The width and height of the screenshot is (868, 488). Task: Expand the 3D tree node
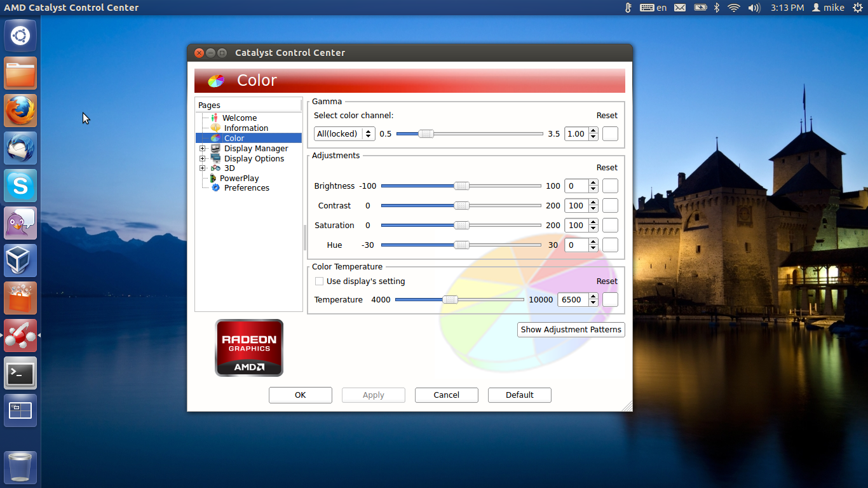pos(203,168)
